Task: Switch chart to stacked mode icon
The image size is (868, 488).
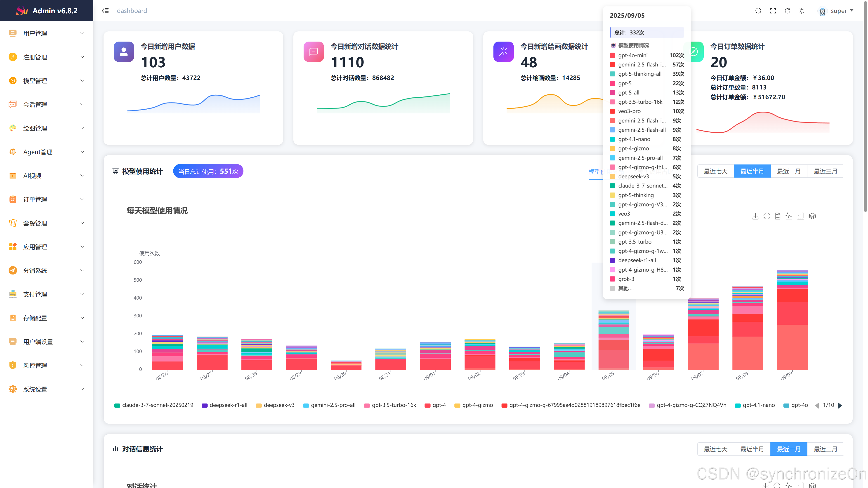Action: [x=812, y=216]
